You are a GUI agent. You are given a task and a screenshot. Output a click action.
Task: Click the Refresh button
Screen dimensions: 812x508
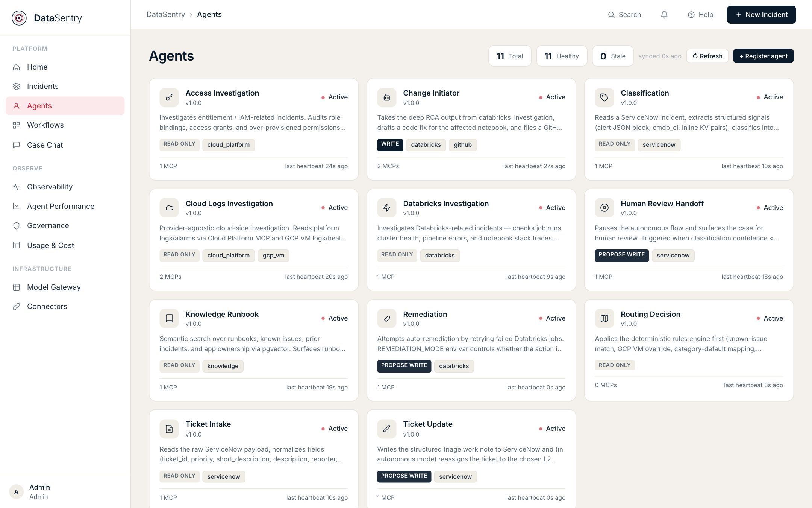click(707, 56)
